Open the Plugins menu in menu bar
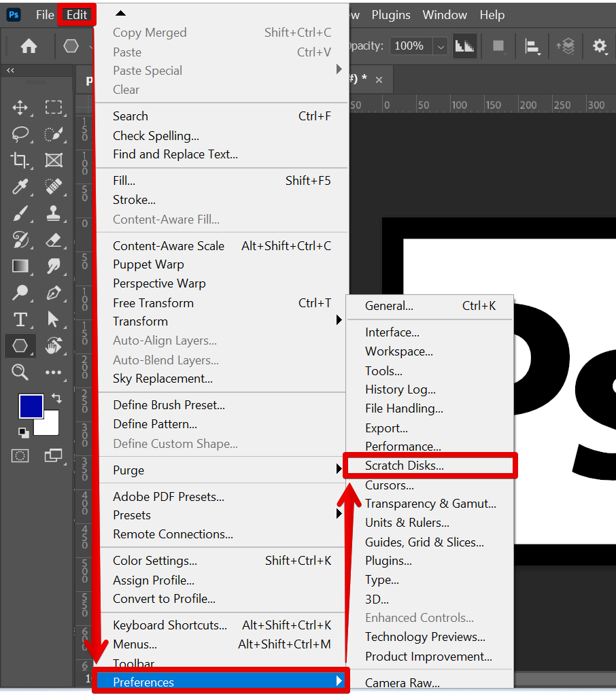Viewport: 616px width, 696px height. click(x=391, y=14)
